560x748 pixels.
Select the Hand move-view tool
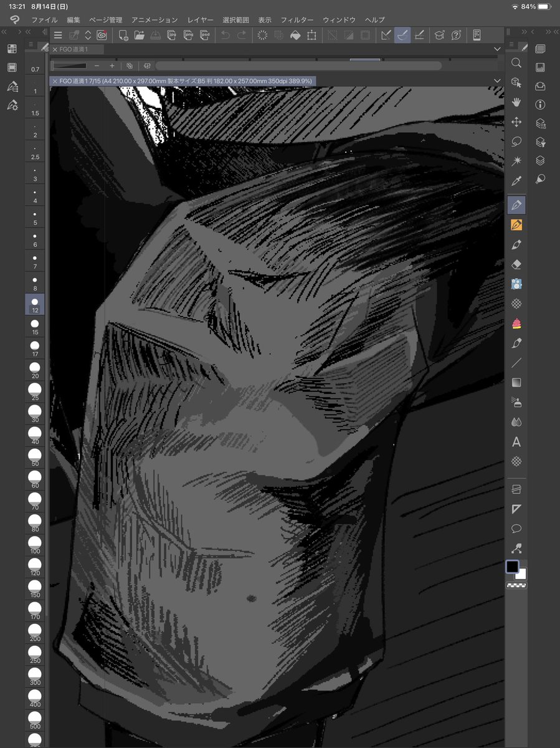(x=516, y=102)
